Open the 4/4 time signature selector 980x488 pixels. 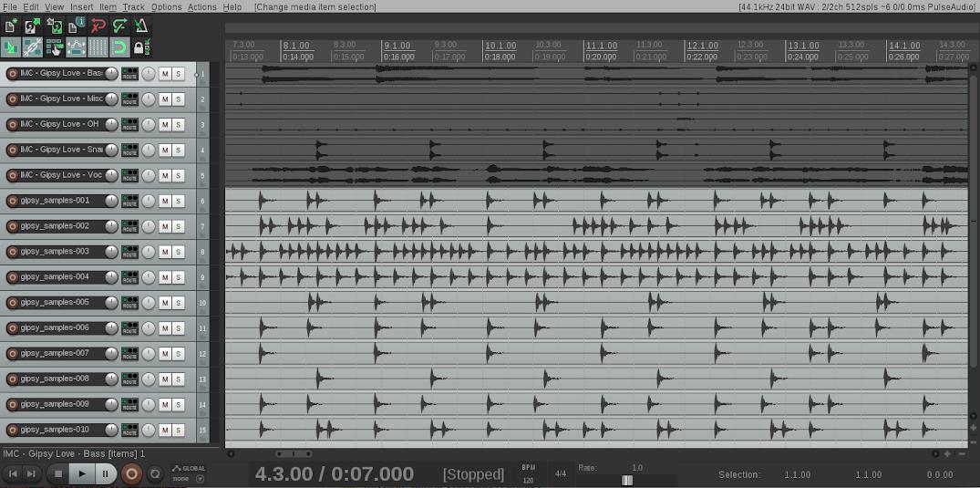(561, 473)
